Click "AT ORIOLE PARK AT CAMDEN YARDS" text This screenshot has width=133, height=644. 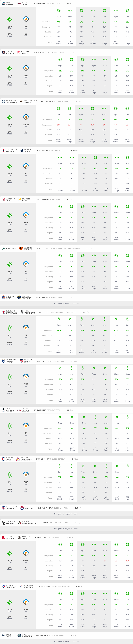[65, 248]
